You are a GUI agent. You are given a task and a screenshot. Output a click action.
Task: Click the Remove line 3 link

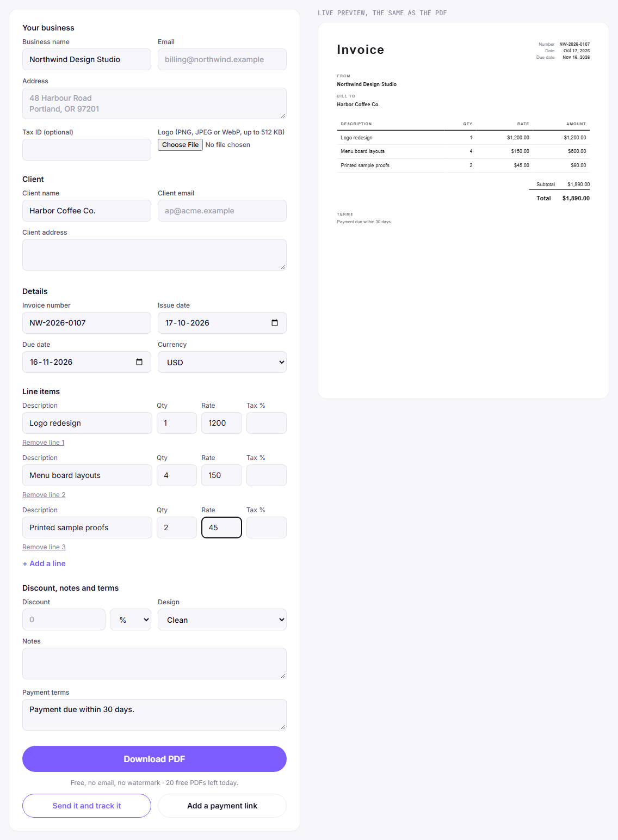[x=44, y=547]
